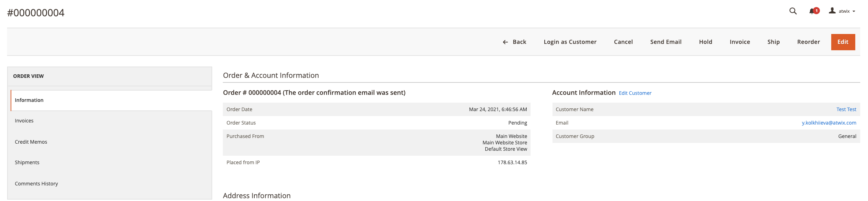Put the order on Hold
This screenshot has width=868, height=201.
tap(705, 42)
